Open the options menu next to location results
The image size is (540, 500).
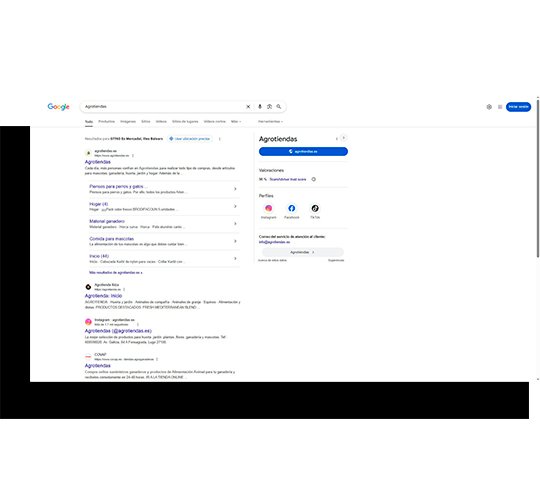(219, 139)
